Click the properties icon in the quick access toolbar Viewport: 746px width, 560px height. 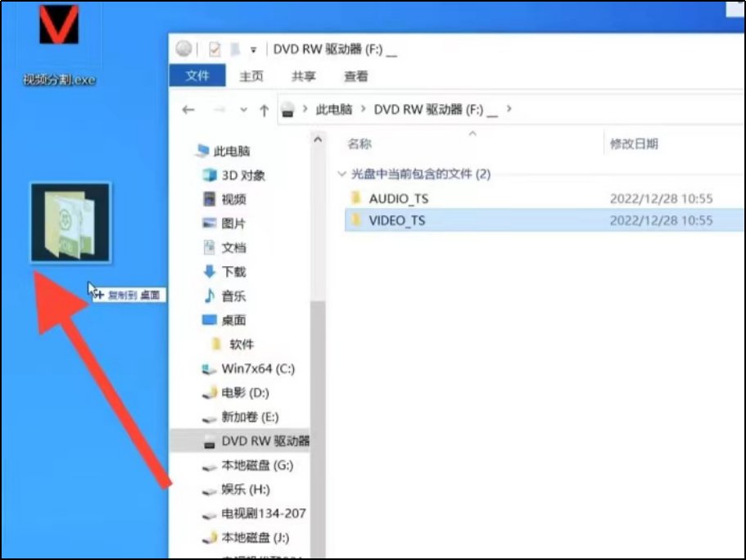click(x=215, y=48)
